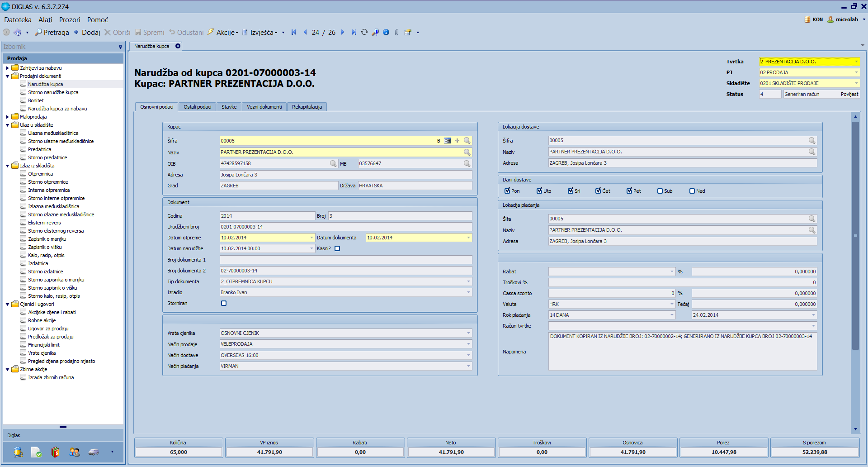This screenshot has height=467, width=868.
Task: Open the blue info icon
Action: 386,33
